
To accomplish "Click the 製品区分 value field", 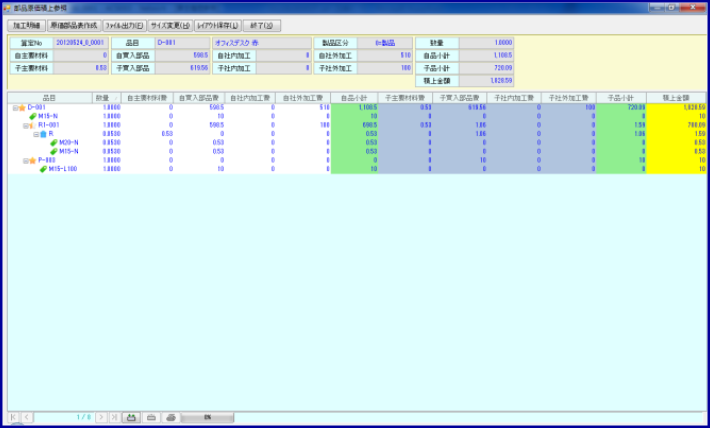I will pyautogui.click(x=385, y=43).
